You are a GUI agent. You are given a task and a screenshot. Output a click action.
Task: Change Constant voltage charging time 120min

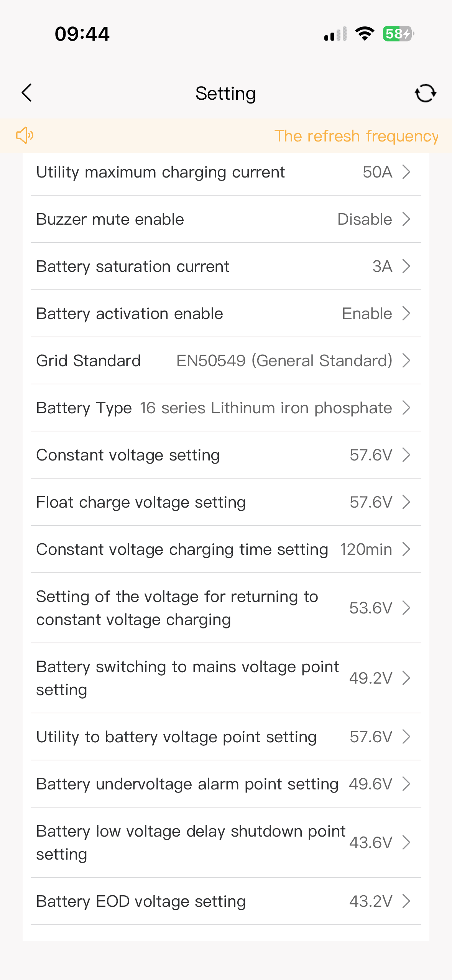coord(366,549)
